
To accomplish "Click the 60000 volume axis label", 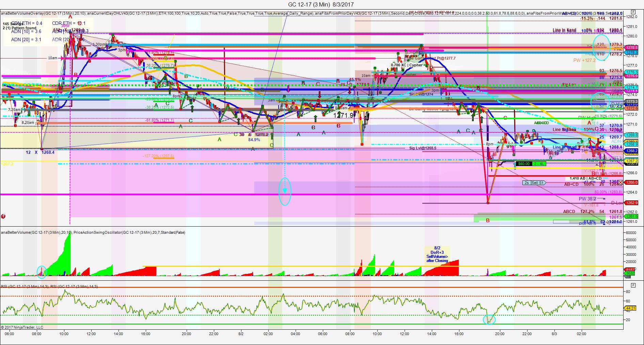I will [632, 233].
